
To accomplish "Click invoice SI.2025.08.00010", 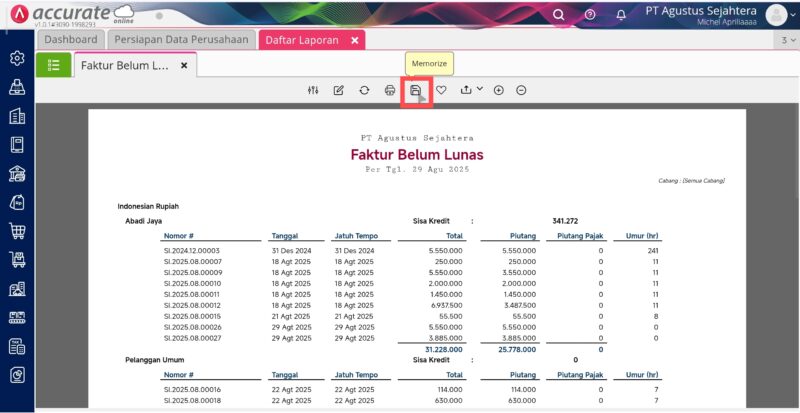I will (193, 283).
